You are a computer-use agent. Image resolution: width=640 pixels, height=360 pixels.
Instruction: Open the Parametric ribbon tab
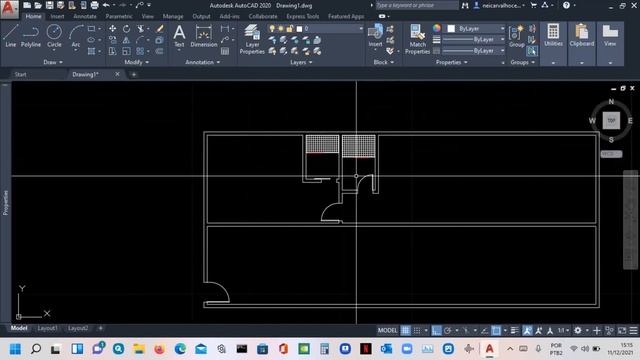coord(119,16)
